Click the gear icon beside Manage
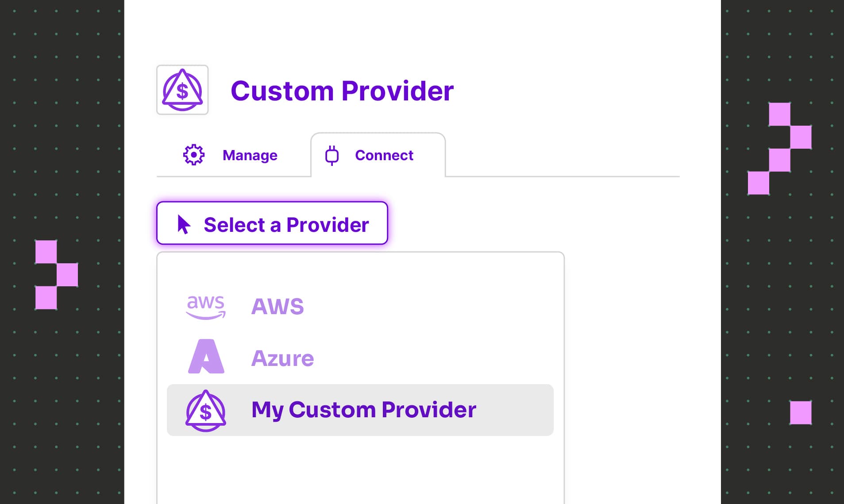Screen dimensions: 844x504 193,155
